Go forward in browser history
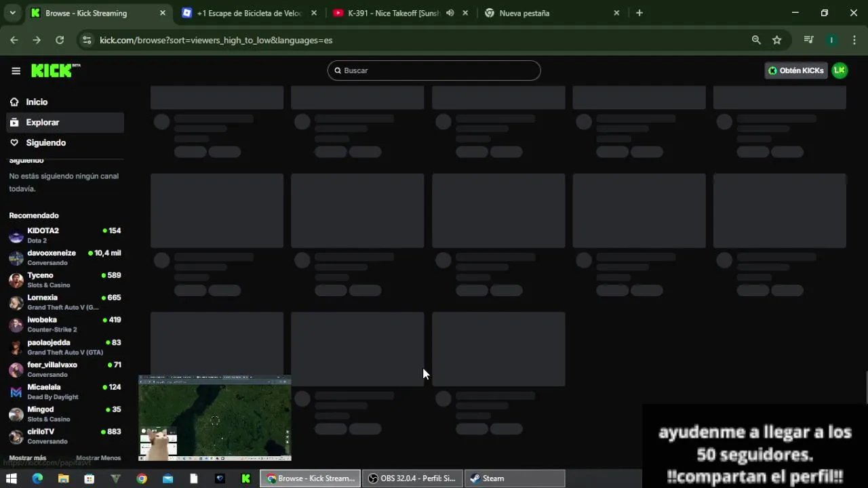Viewport: 868px width, 488px height. pos(37,40)
